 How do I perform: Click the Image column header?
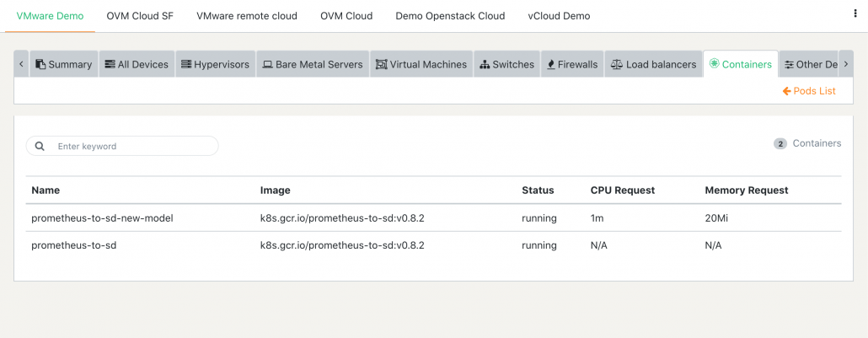275,190
